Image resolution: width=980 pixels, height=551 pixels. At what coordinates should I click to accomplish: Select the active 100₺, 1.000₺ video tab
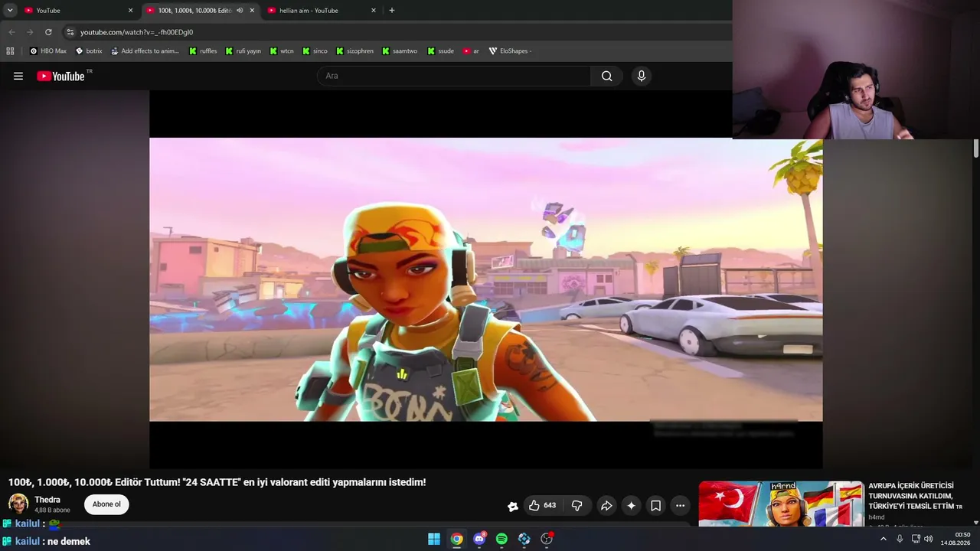(x=194, y=11)
